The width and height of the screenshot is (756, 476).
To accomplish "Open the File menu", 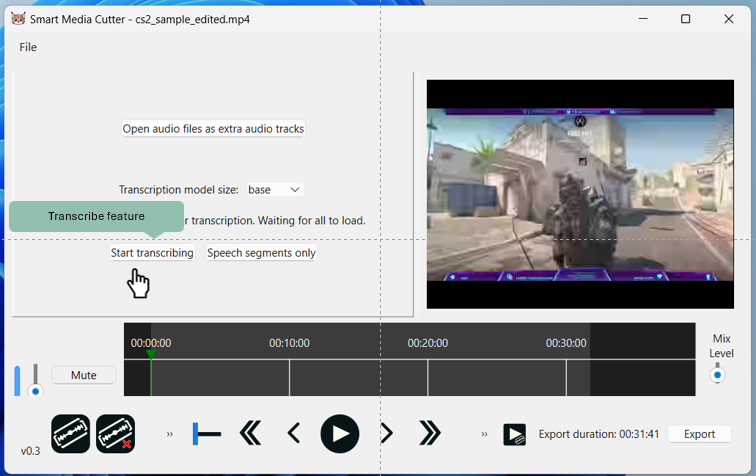I will click(x=28, y=47).
